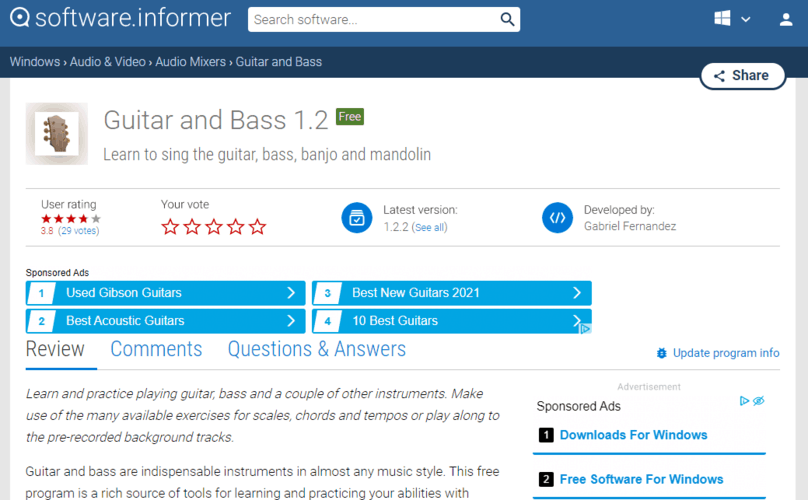This screenshot has width=808, height=500.
Task: Switch to the Comments tab
Action: coord(156,349)
